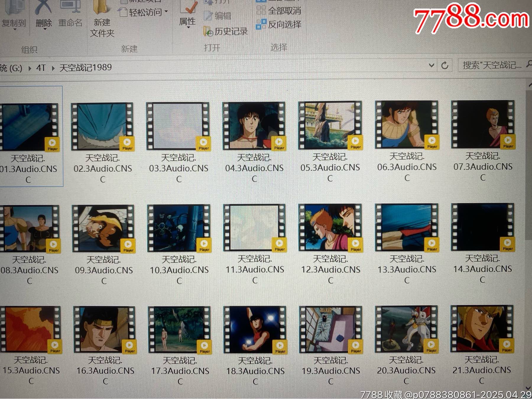Select video 天空战记.16.3Audio.CNSC
Image resolution: width=532 pixels, height=399 pixels.
105,346
